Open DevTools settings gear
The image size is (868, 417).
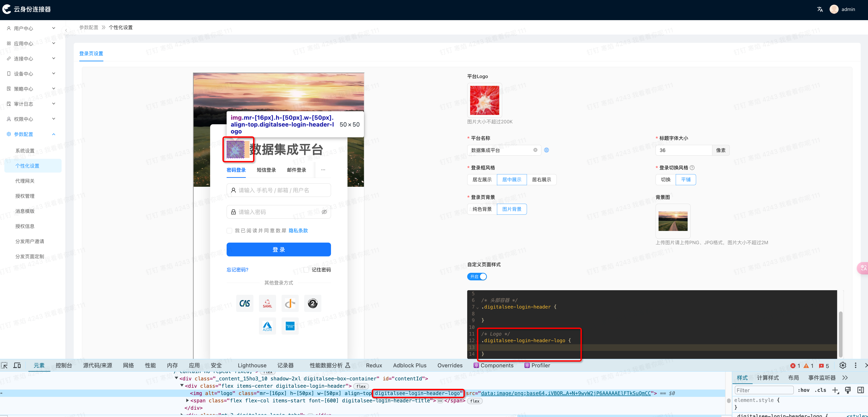(843, 366)
